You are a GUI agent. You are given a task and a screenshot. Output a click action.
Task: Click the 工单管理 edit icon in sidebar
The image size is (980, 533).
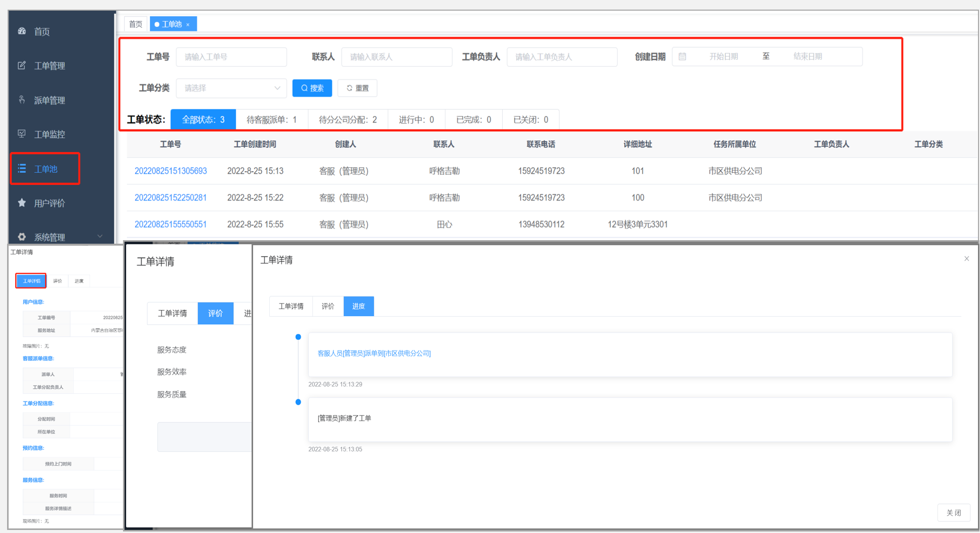pos(22,65)
